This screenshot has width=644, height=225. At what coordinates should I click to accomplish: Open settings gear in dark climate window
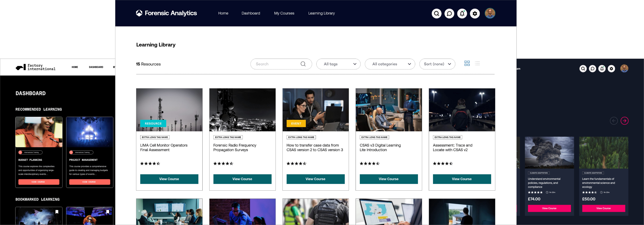pyautogui.click(x=611, y=69)
